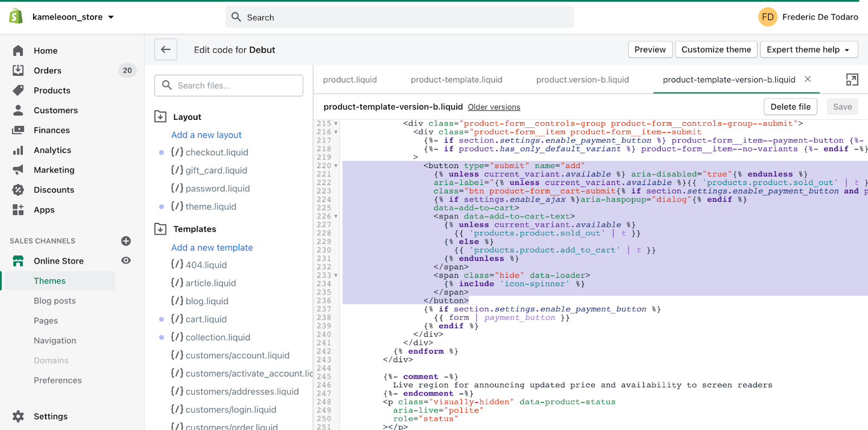
Task: Click the back arrow button
Action: 165,49
